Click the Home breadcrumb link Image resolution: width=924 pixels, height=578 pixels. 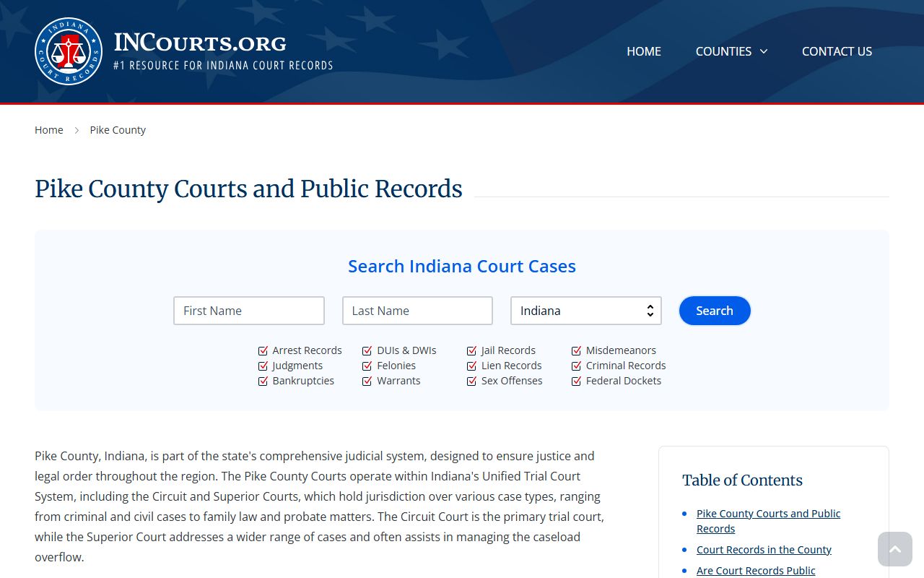[x=49, y=130]
